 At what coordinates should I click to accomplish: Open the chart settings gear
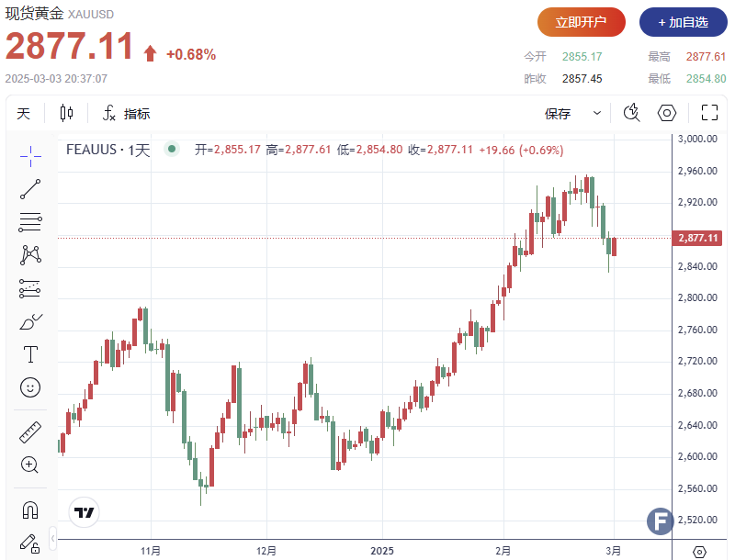(x=667, y=113)
